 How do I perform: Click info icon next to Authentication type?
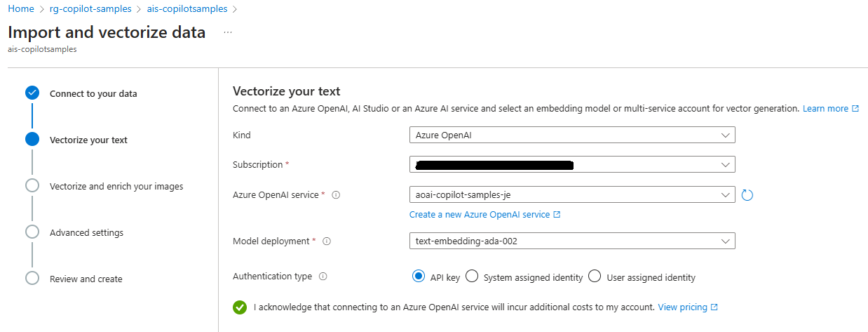(323, 277)
